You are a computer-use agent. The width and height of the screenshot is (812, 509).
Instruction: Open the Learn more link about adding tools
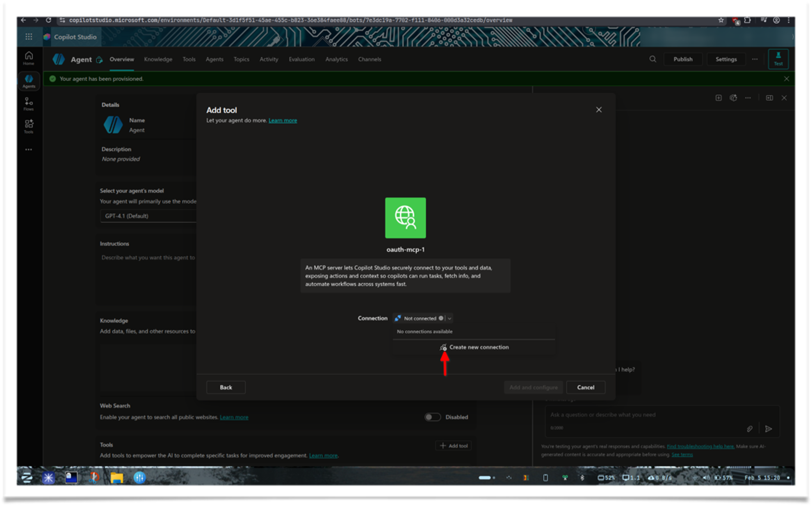tap(283, 120)
